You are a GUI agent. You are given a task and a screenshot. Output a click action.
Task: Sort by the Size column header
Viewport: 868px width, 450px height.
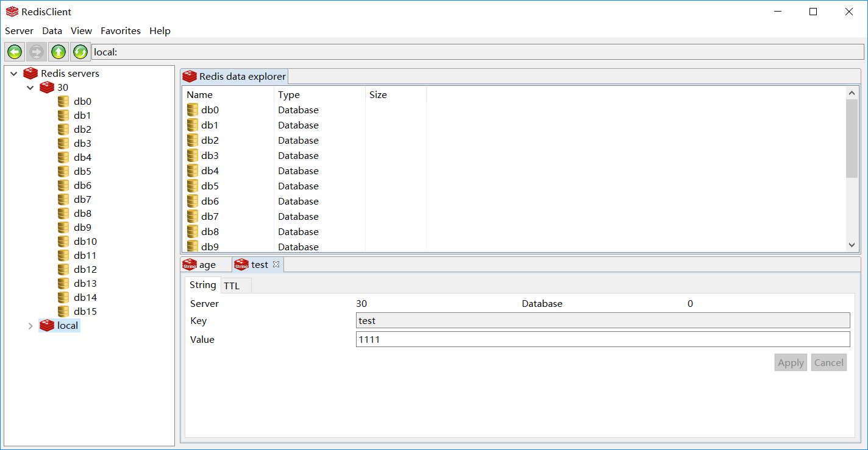tap(396, 94)
